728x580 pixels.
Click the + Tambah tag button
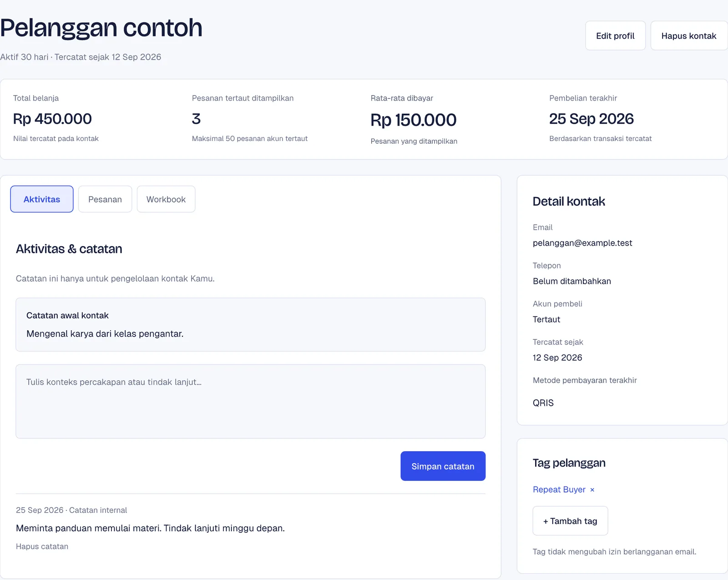click(x=570, y=521)
